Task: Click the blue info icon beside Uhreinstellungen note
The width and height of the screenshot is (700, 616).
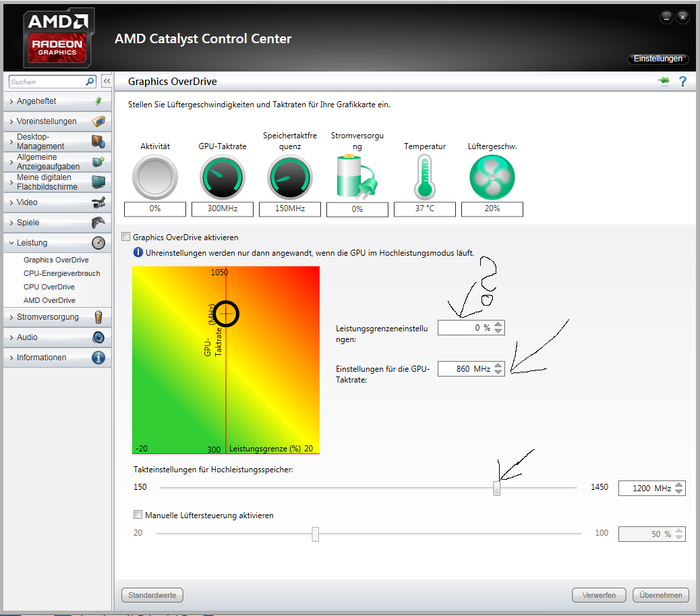Action: (x=138, y=252)
